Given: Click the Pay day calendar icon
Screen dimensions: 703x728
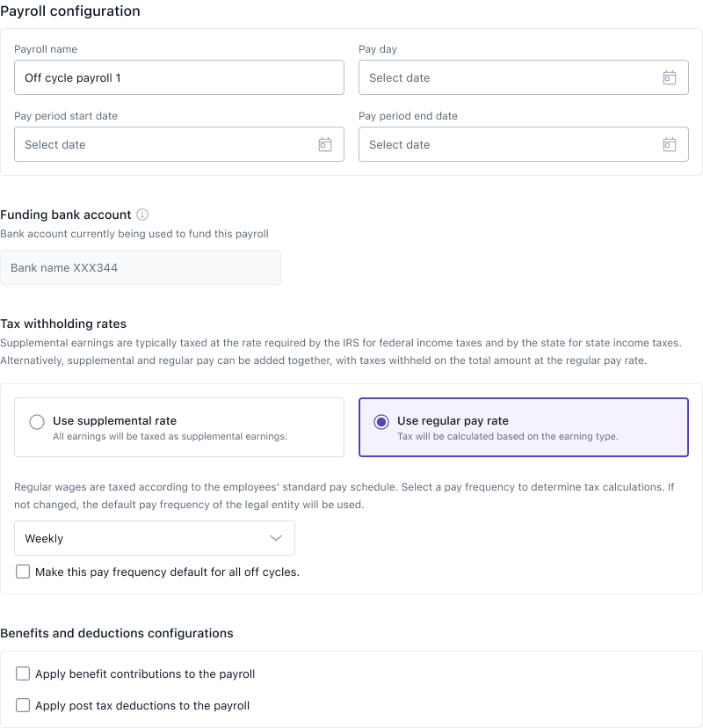Looking at the screenshot, I should (669, 77).
